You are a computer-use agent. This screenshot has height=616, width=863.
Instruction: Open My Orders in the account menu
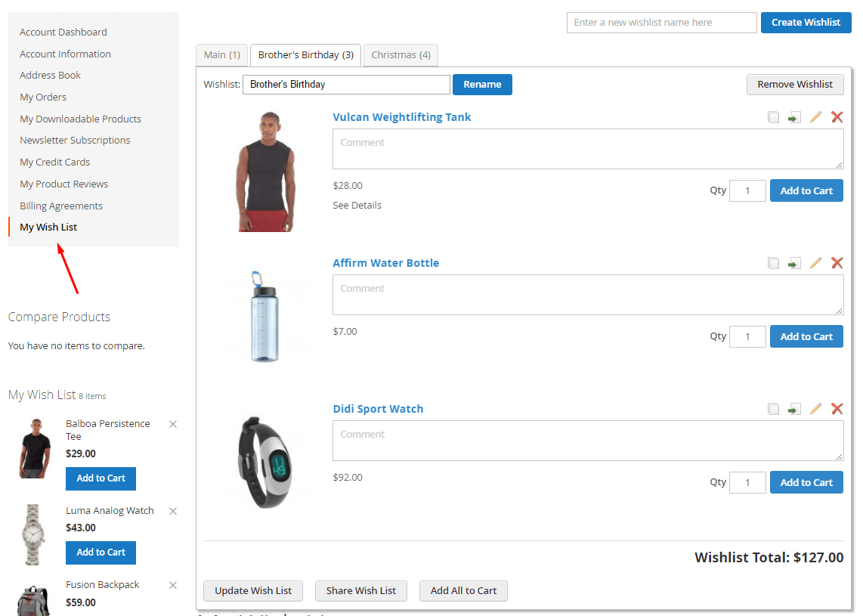[43, 97]
